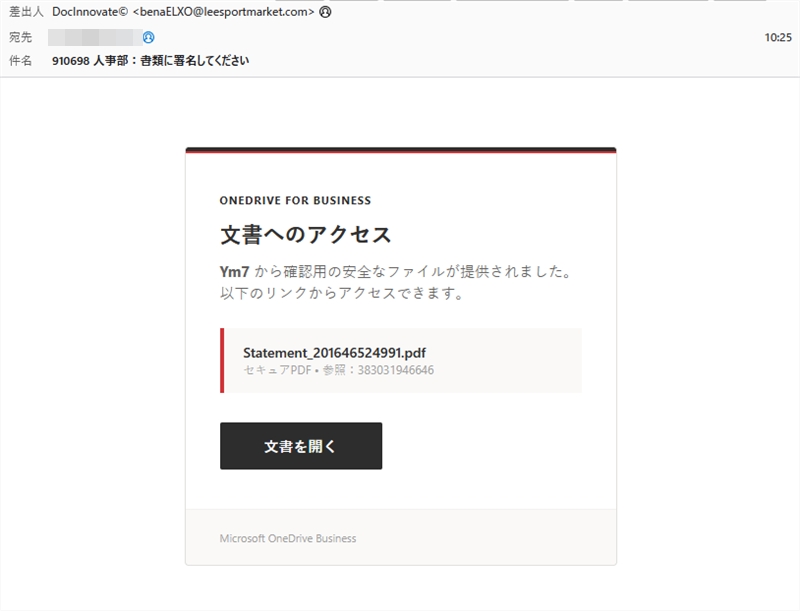Click the bold sender name Ym7 in message

pyautogui.click(x=234, y=272)
